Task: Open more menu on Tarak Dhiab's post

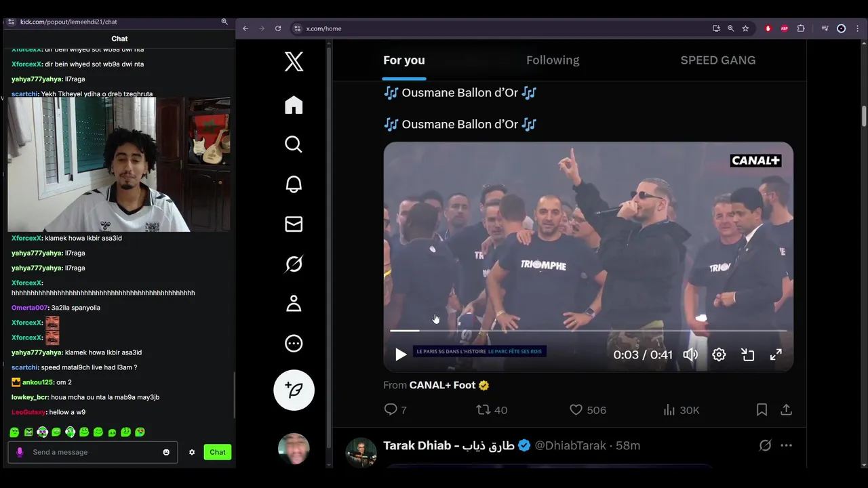Action: coord(786,445)
